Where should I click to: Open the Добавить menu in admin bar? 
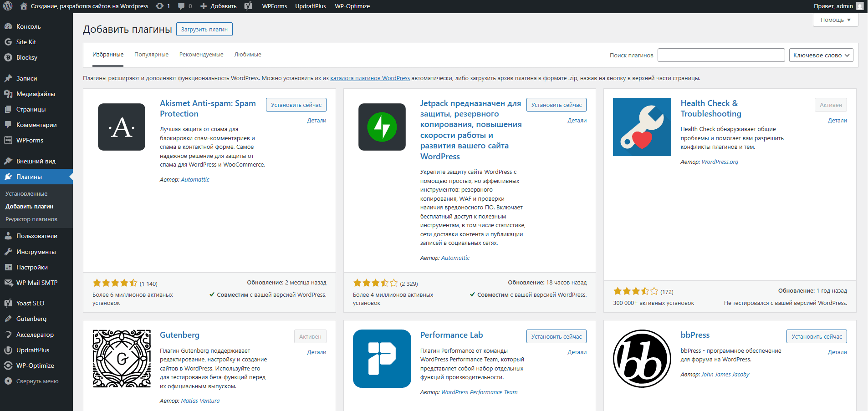click(219, 6)
